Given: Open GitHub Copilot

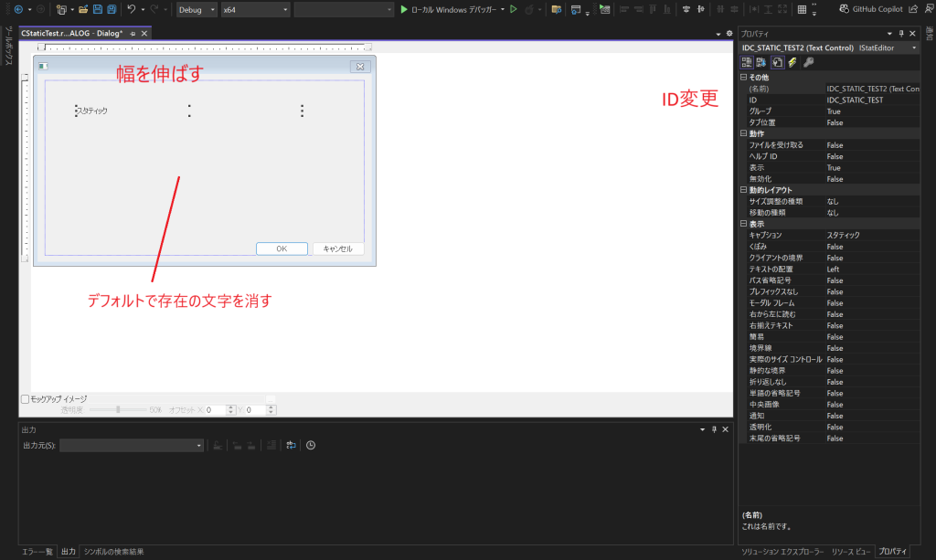Looking at the screenshot, I should [871, 9].
